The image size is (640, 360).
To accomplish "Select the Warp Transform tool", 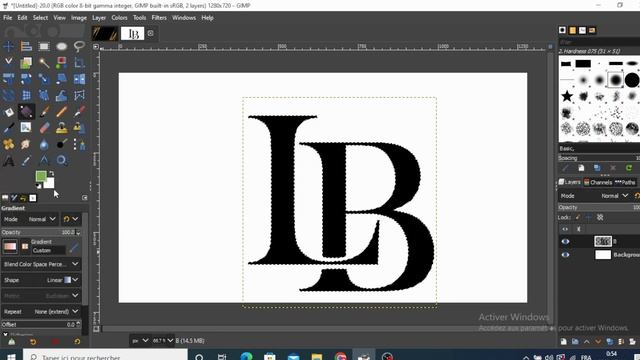I will pos(62,95).
